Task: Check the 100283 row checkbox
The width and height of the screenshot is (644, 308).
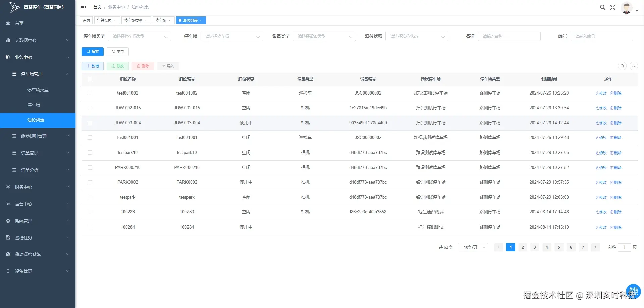Action: [x=90, y=212]
